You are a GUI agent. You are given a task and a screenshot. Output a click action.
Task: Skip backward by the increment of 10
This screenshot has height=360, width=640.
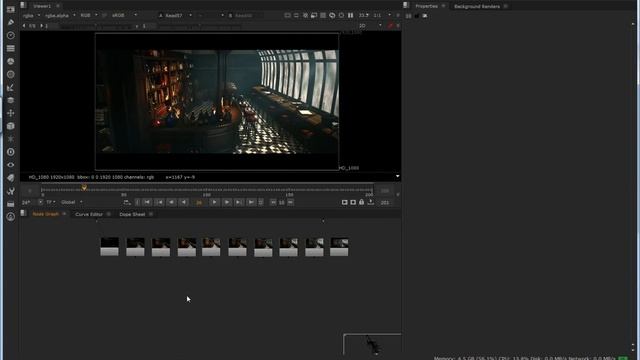tap(273, 202)
